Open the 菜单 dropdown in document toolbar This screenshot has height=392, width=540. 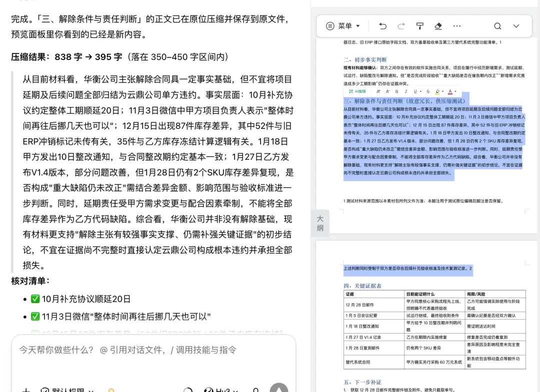tap(343, 26)
